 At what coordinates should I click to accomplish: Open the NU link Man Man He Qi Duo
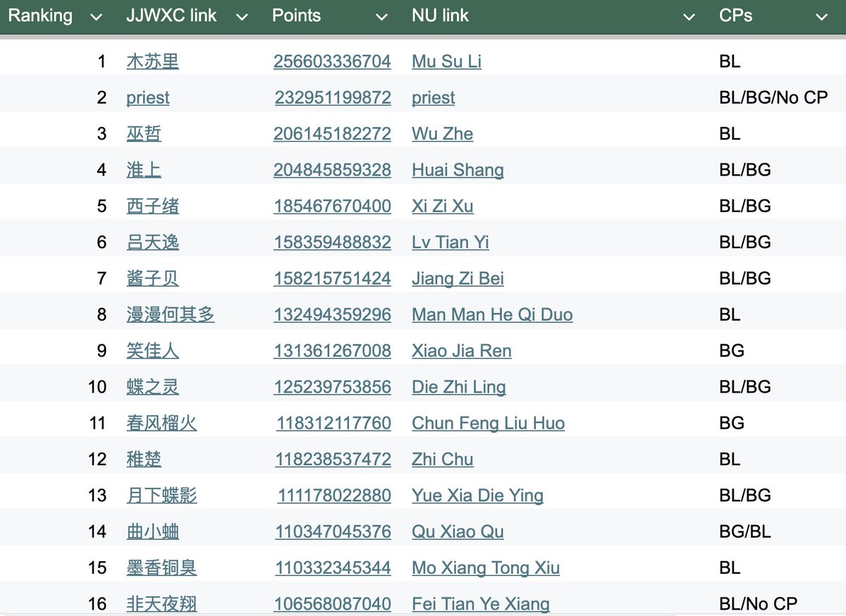[493, 314]
